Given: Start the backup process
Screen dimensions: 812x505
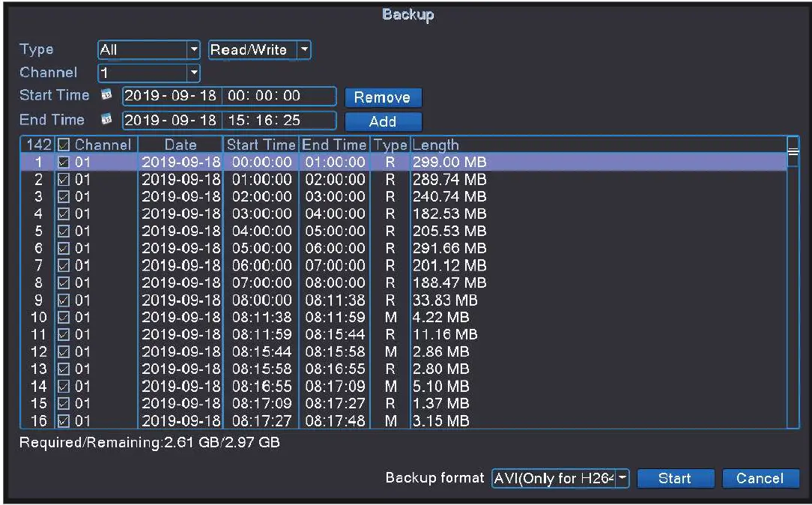Looking at the screenshot, I should click(675, 478).
